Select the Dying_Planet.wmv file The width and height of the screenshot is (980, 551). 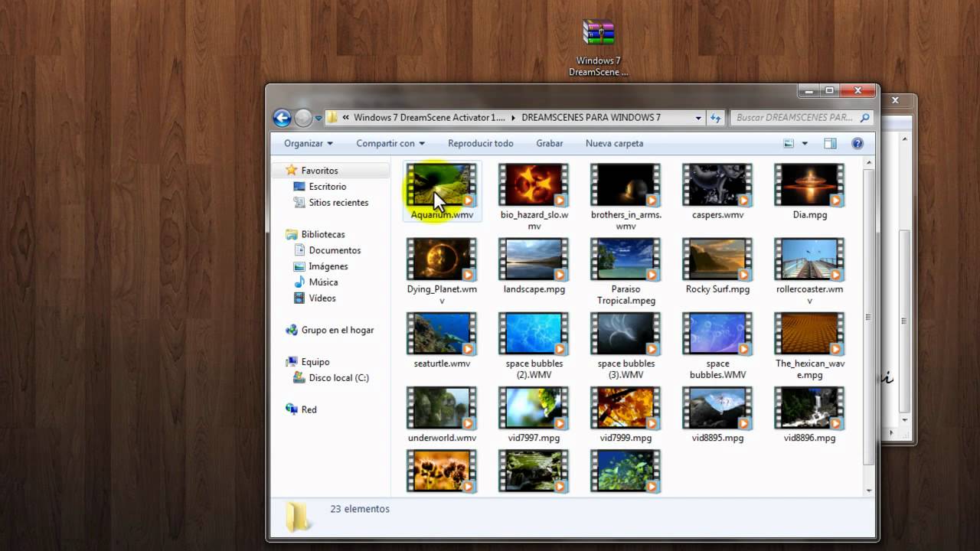pyautogui.click(x=442, y=271)
